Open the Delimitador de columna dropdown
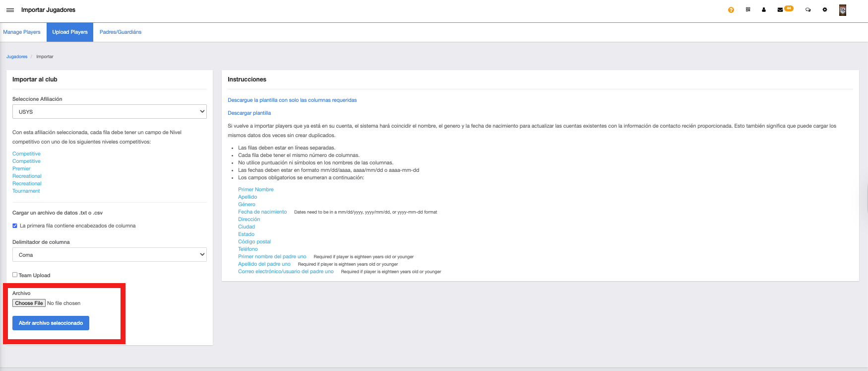Screen dimensions: 868x371 coord(109,255)
